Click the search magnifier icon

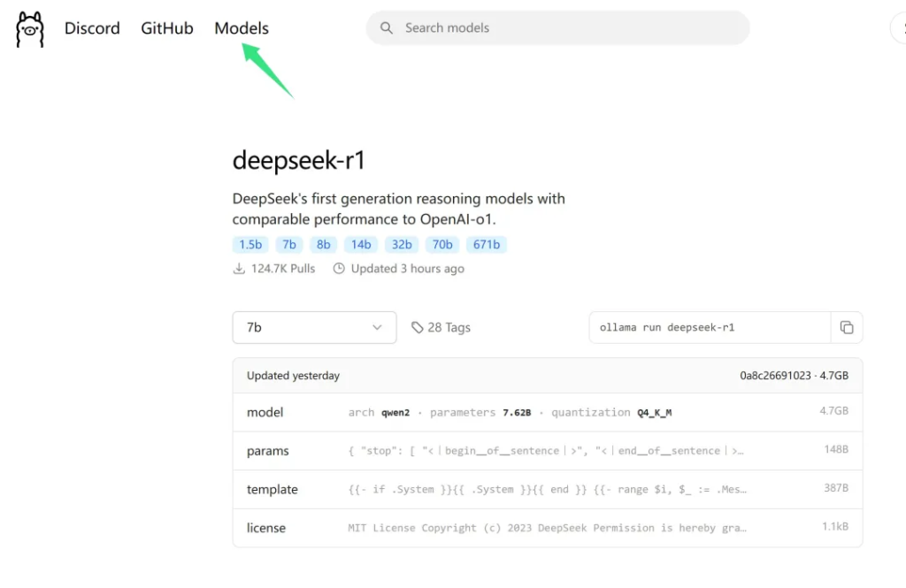tap(387, 27)
